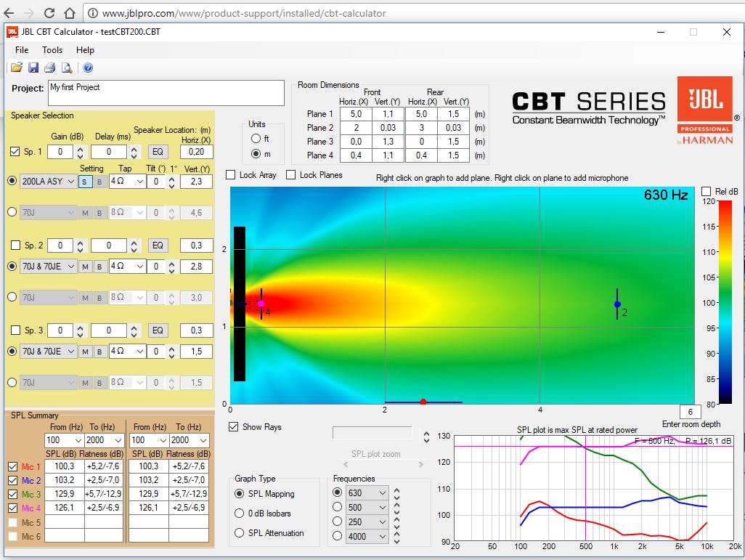Image resolution: width=745 pixels, height=560 pixels.
Task: Open project file with folder icon
Action: (17, 68)
